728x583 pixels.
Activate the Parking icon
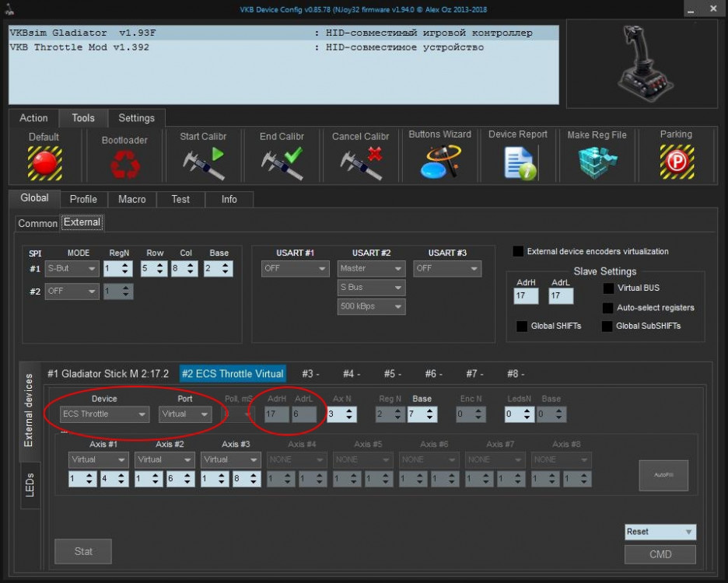pyautogui.click(x=676, y=162)
